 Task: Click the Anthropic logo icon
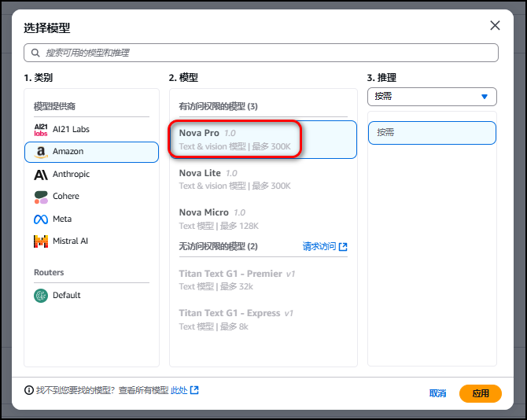click(41, 175)
